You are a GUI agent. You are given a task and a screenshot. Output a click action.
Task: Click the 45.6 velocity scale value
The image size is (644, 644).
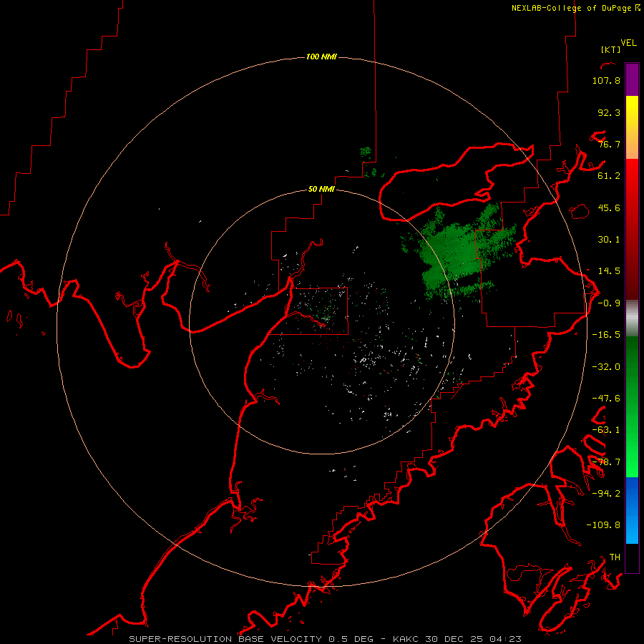pyautogui.click(x=609, y=208)
